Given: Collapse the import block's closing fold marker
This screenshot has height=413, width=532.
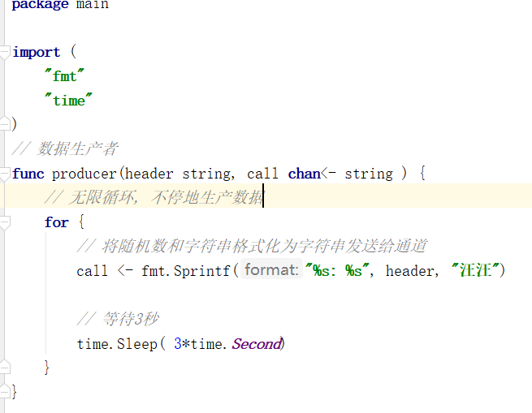Looking at the screenshot, I should tap(4, 123).
